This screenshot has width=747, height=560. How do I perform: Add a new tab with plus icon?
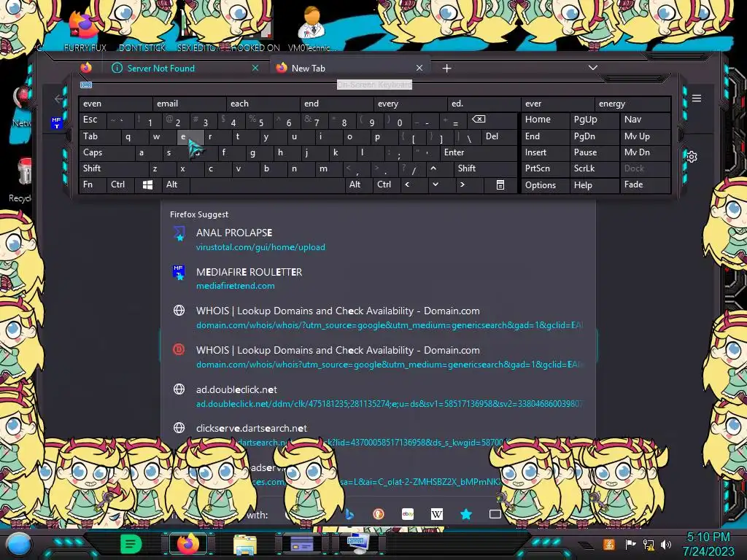(446, 68)
